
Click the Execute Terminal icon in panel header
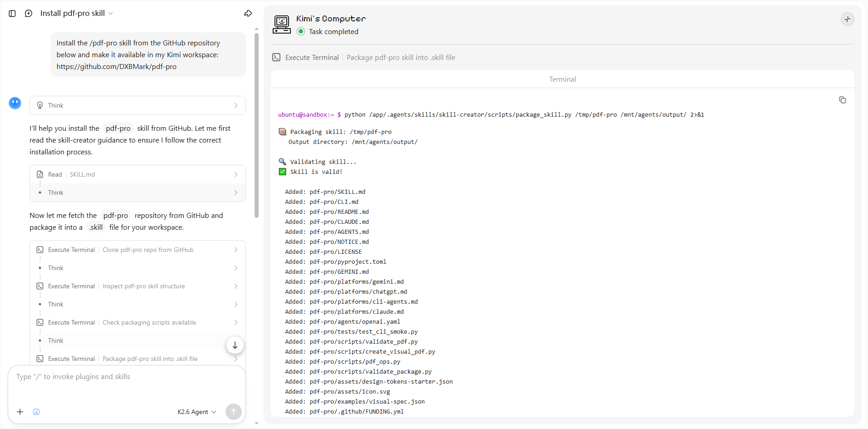(x=276, y=57)
